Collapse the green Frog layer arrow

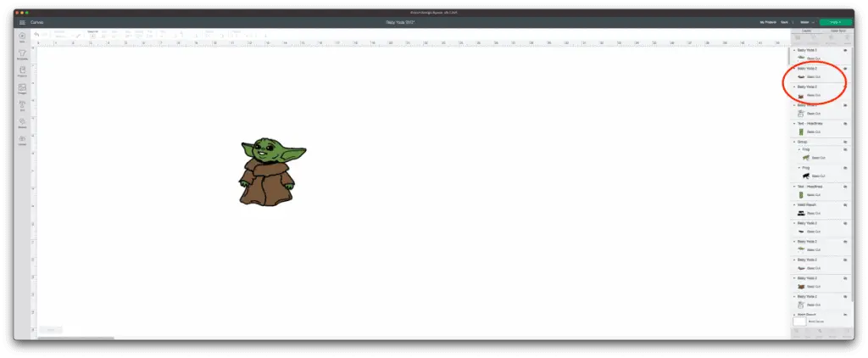click(799, 149)
